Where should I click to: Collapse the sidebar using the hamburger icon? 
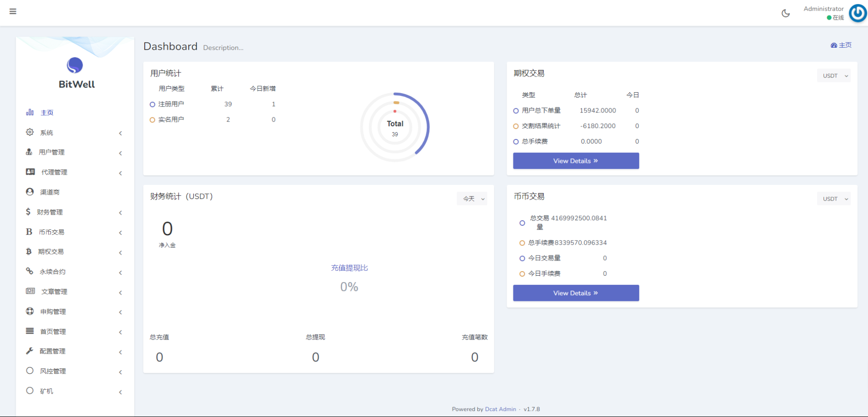pos(13,11)
